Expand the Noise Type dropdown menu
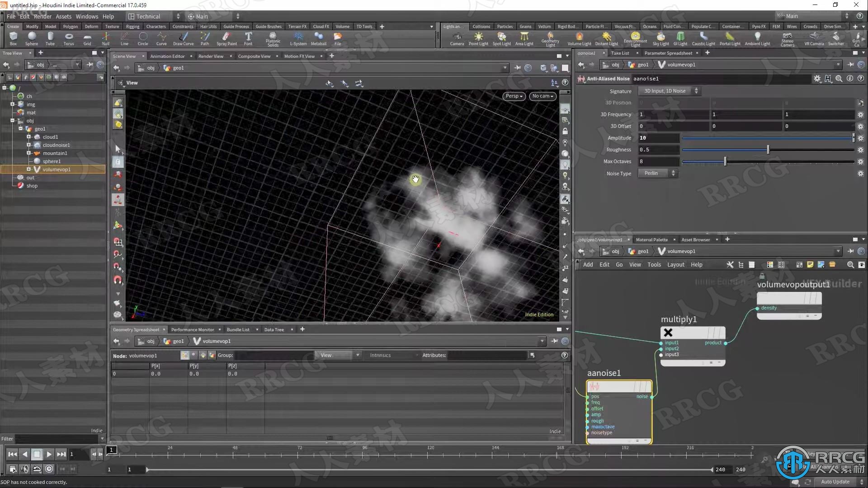Viewport: 868px width, 488px height. (x=658, y=173)
